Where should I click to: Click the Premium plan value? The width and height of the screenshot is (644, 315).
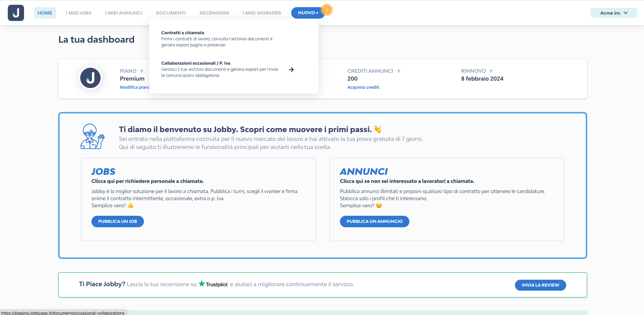click(132, 79)
